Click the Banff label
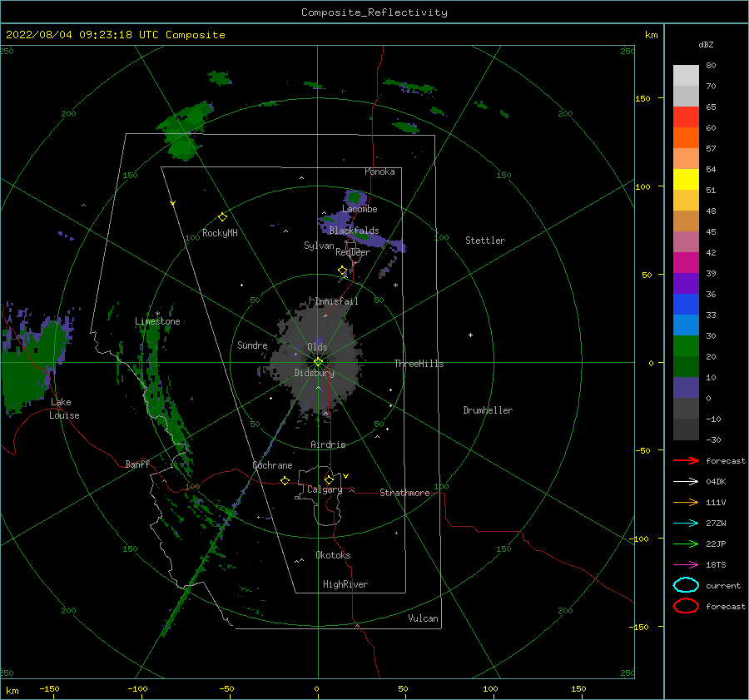Viewport: 749px width, 700px height. click(x=137, y=464)
